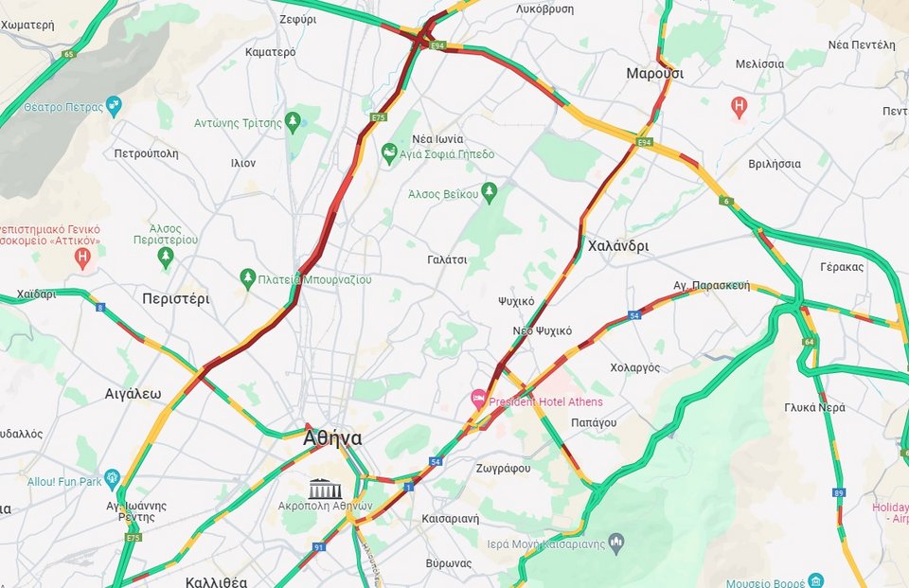The image size is (909, 588).
Task: Click the Θέατρο Πέτρας theater pin icon
Action: 115,106
